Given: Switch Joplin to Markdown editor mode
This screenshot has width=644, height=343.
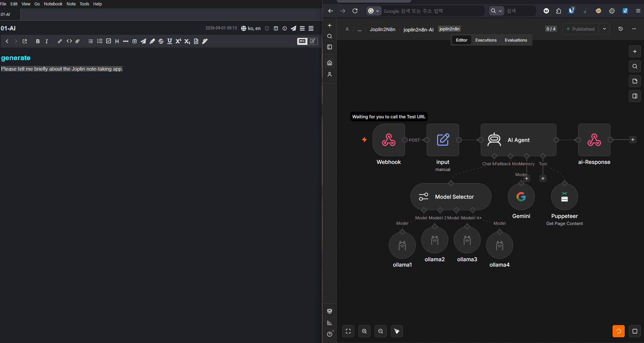Looking at the screenshot, I should coord(302,41).
